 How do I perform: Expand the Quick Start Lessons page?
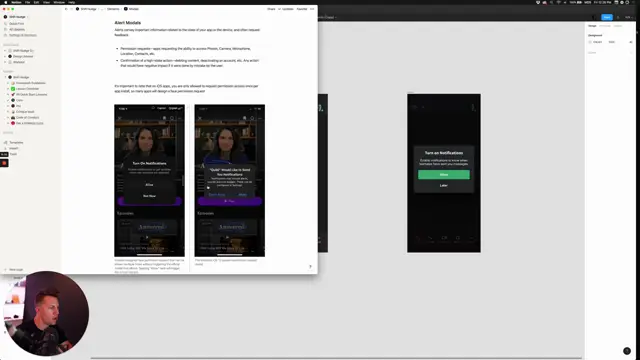click(8, 94)
